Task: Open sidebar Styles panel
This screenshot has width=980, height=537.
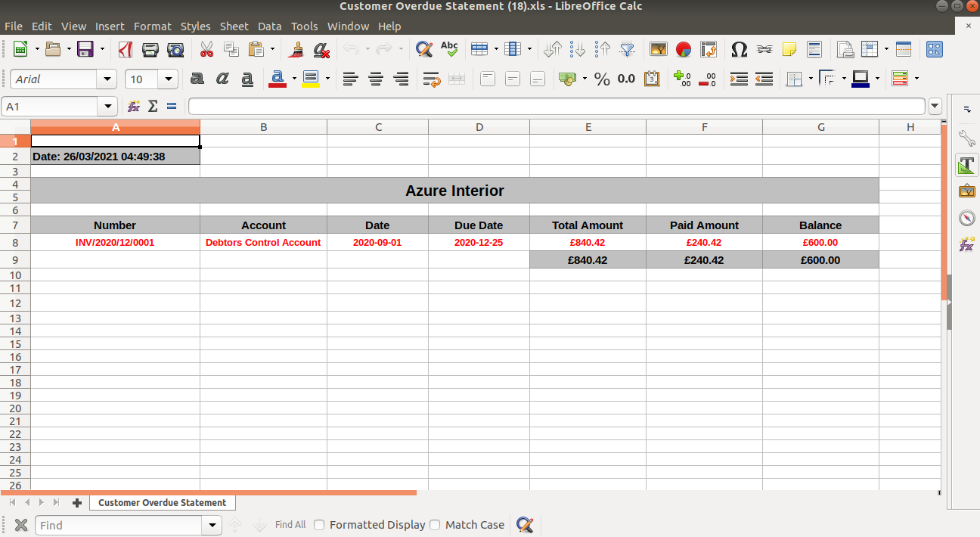Action: 967,164
